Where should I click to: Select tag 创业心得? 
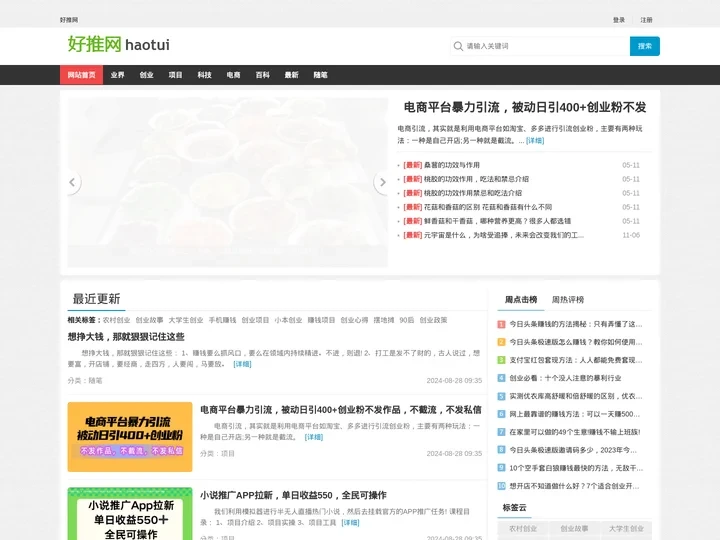[354, 320]
